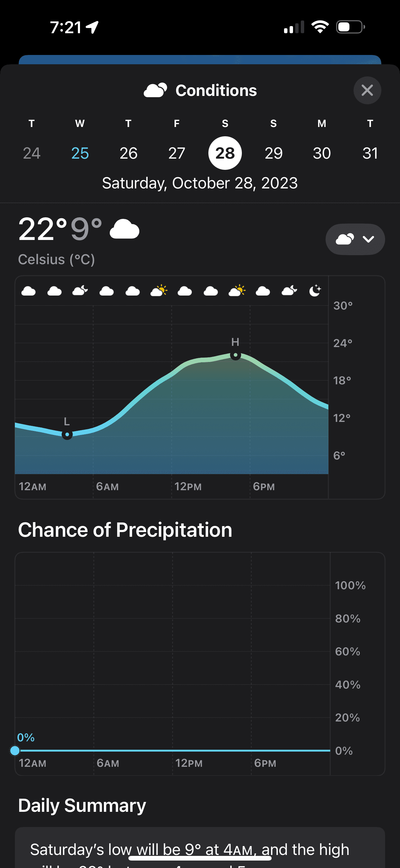Select Tuesday the 24th
The width and height of the screenshot is (400, 868).
pos(32,153)
